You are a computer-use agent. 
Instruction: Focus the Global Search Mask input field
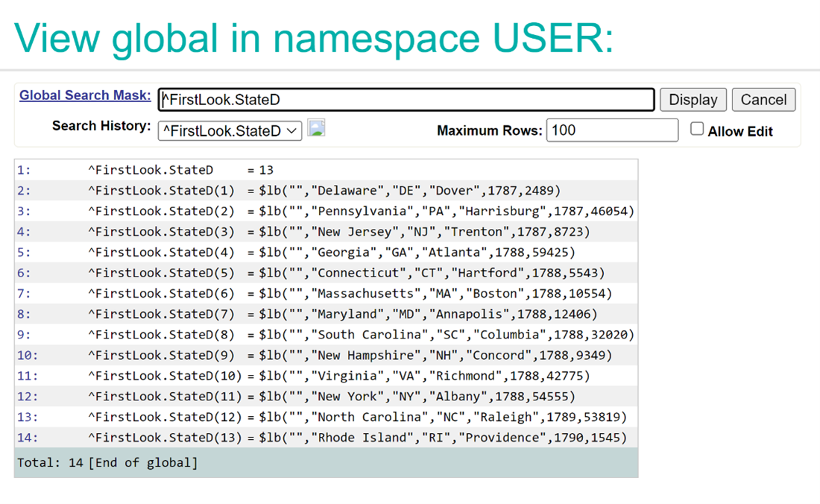(x=406, y=99)
